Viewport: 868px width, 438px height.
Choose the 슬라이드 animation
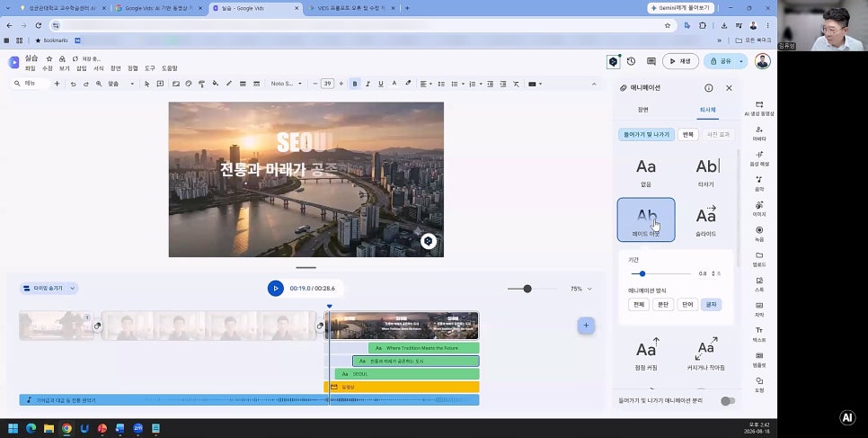click(705, 222)
